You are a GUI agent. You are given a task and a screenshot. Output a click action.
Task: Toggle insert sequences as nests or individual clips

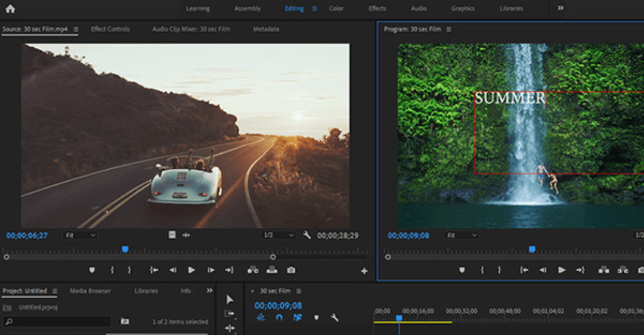pos(261,317)
